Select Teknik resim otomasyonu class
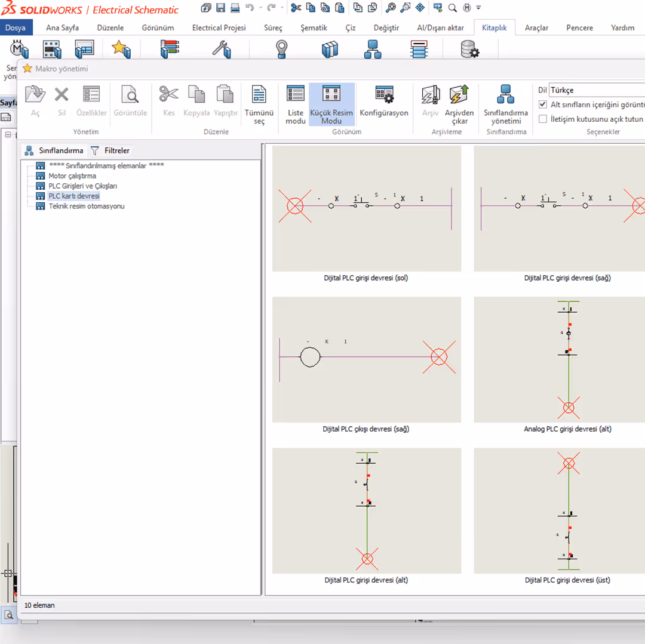 click(87, 206)
